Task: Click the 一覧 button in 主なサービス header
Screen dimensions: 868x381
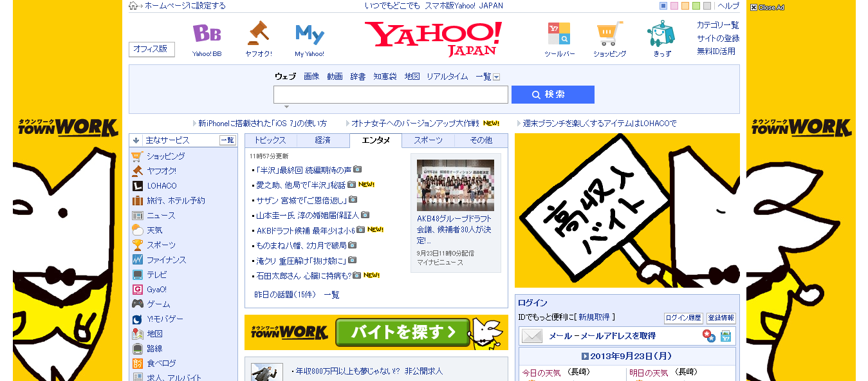Action: click(228, 140)
